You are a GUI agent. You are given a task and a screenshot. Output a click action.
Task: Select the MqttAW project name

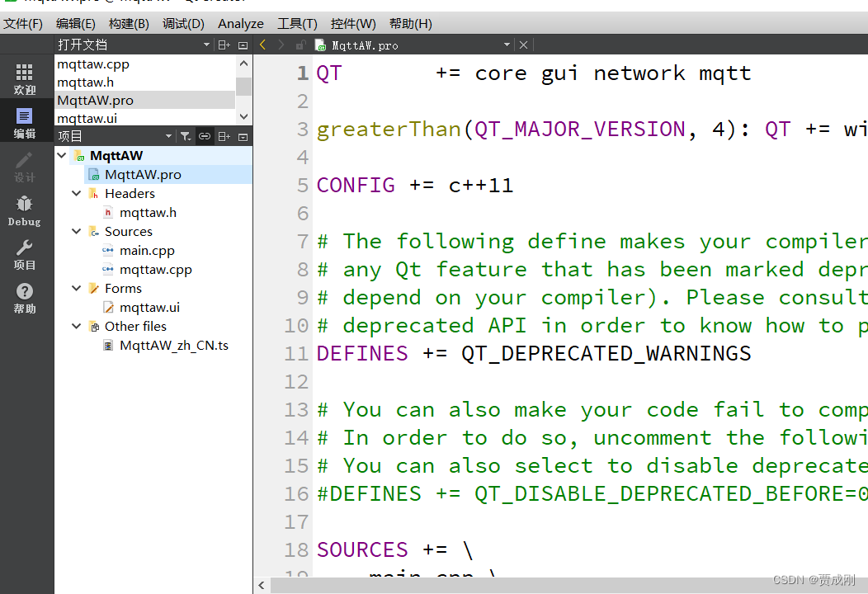(116, 156)
